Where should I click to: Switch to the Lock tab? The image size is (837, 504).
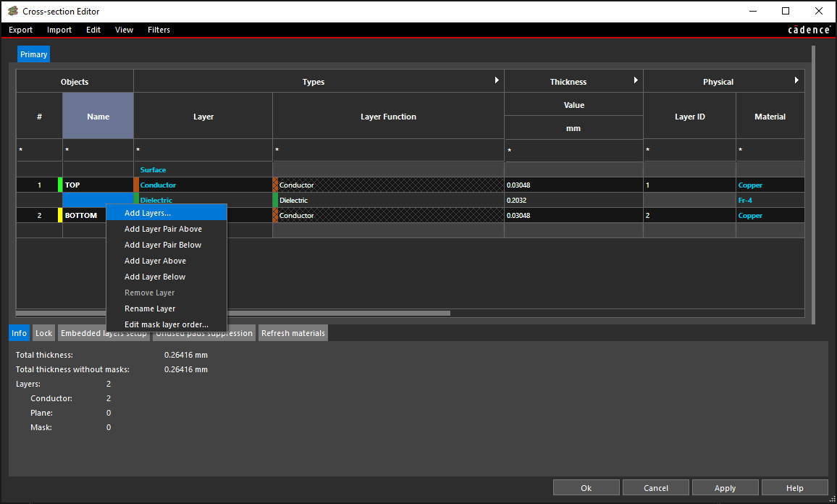pos(44,333)
